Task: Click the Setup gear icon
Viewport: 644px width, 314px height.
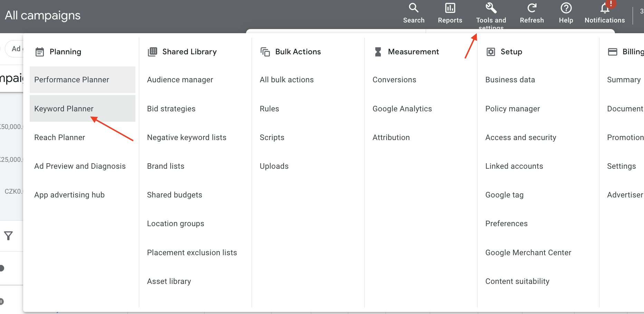Action: [491, 52]
